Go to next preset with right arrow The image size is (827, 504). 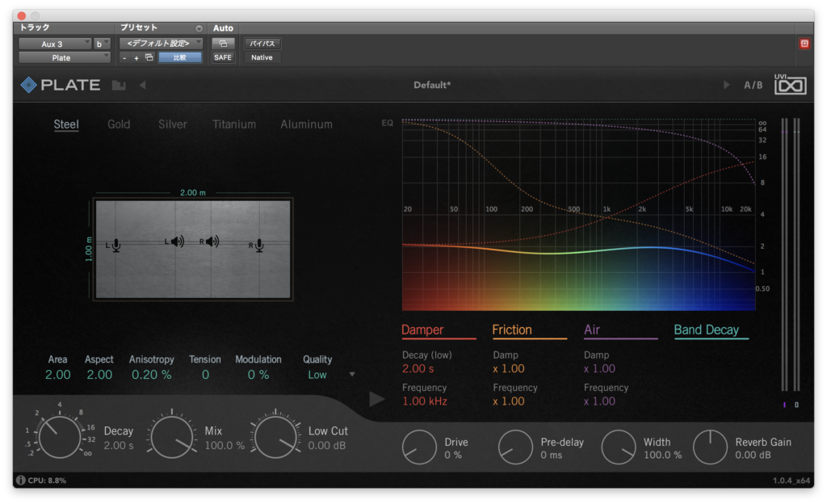pos(726,85)
